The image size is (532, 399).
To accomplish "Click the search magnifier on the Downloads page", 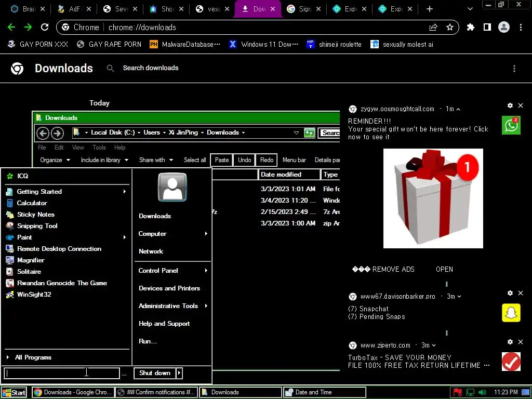I will pyautogui.click(x=110, y=68).
